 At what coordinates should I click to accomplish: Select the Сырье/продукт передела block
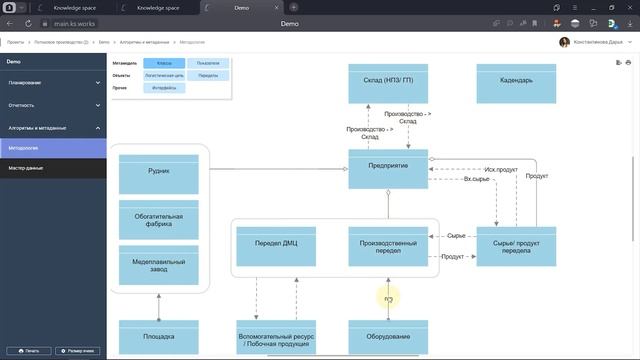(516, 247)
